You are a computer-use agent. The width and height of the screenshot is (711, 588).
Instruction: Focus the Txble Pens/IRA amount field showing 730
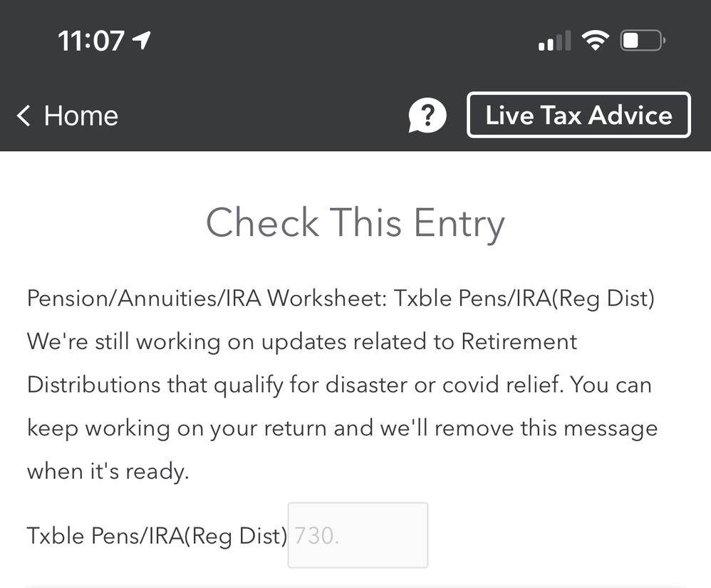point(358,535)
